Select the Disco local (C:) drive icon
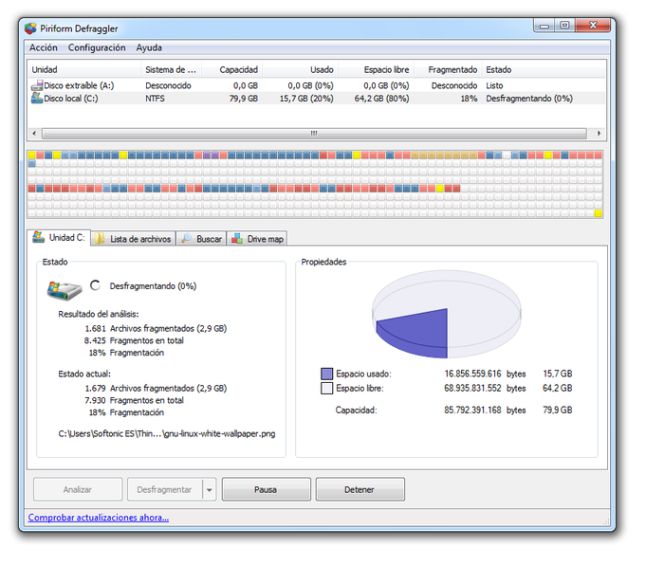 (x=36, y=98)
